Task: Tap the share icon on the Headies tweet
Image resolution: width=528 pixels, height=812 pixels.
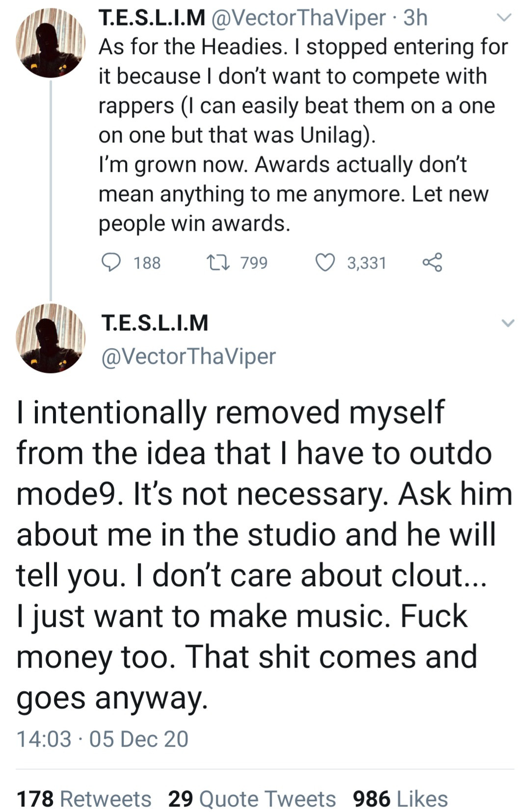Action: [x=432, y=262]
